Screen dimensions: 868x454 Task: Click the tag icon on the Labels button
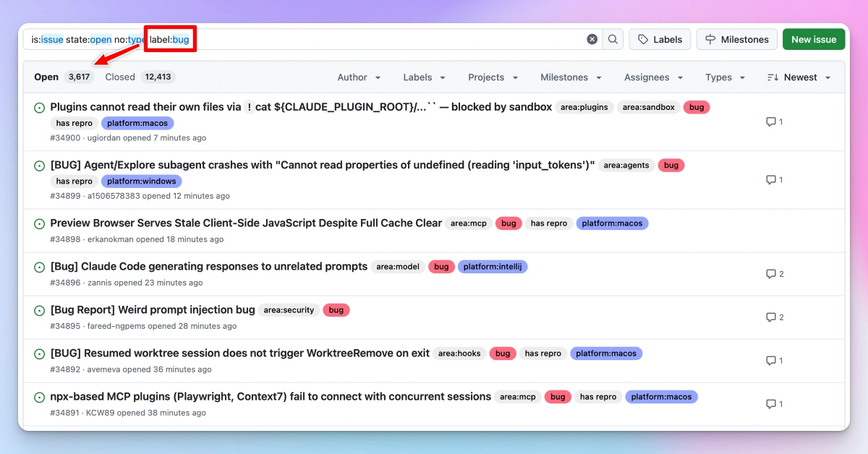pos(644,38)
